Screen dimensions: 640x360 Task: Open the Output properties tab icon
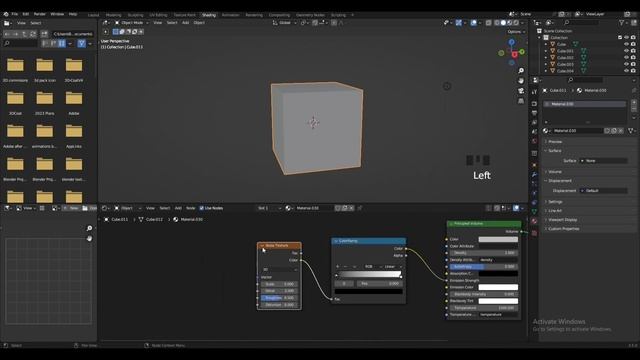pos(534,113)
